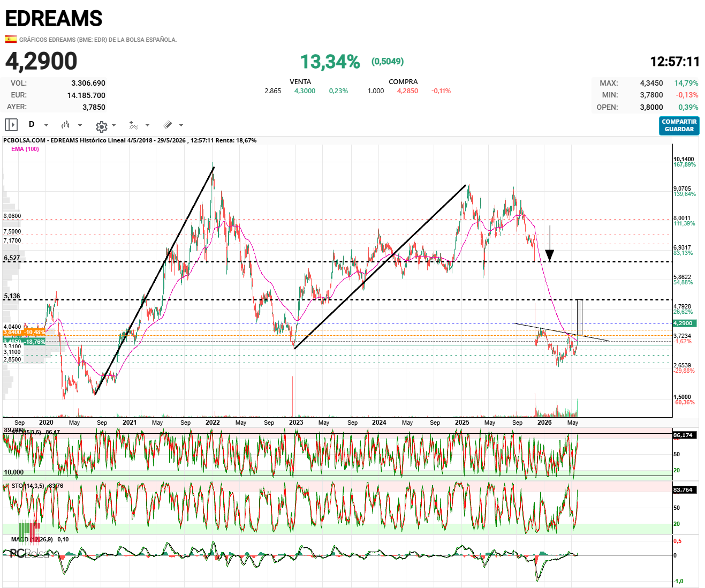Click the COMPARTIR GUARDAR button
Screen dimensions: 705x588
coord(679,126)
